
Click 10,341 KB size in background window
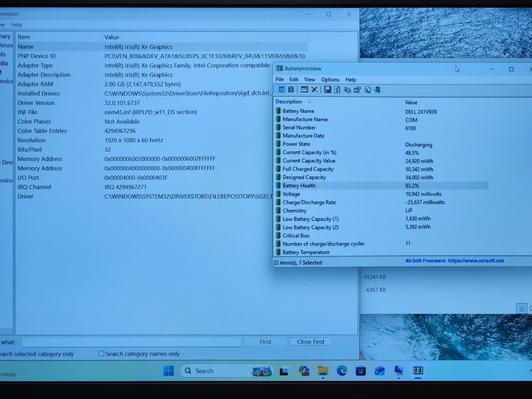tap(375, 277)
